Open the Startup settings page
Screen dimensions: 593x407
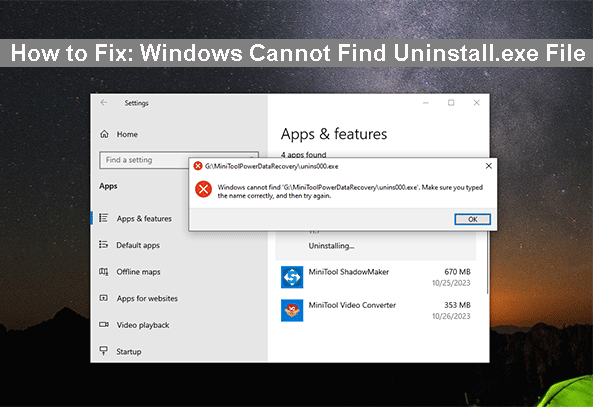pyautogui.click(x=129, y=351)
